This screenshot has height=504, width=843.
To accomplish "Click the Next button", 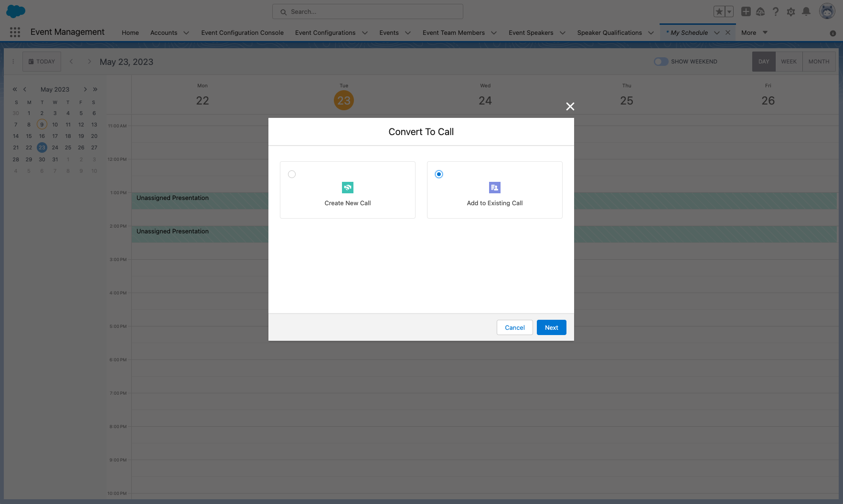I will 551,327.
